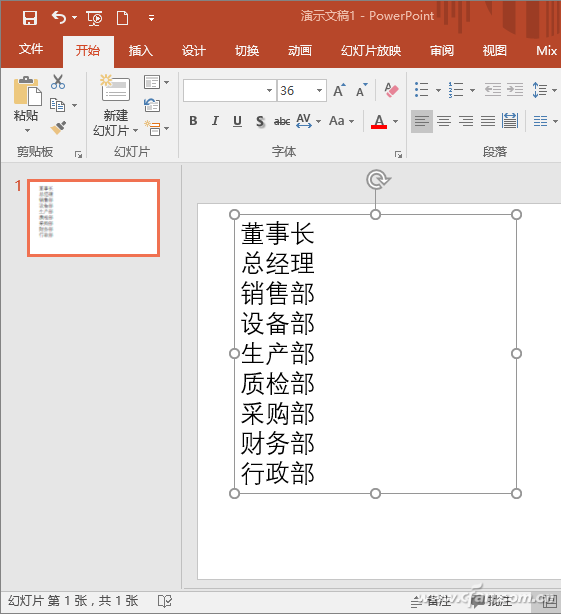Screen dimensions: 561x614
Task: Decrease list indent level
Action: [492, 90]
